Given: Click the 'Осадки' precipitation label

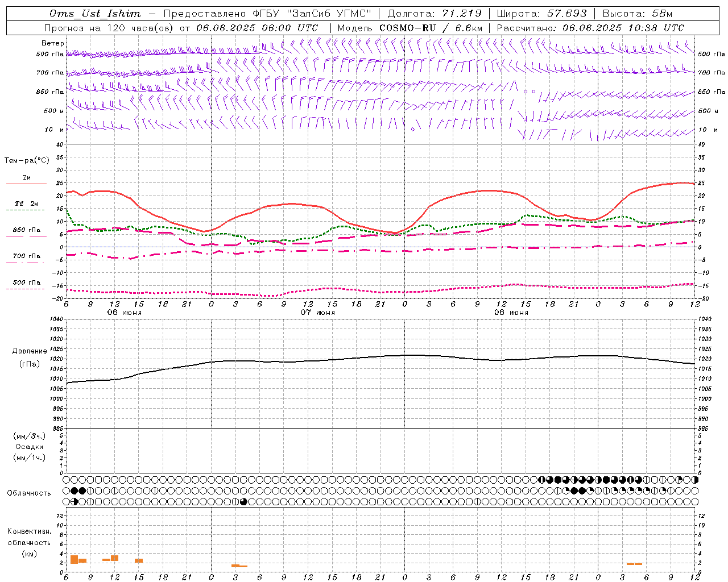Looking at the screenshot, I should [30, 447].
